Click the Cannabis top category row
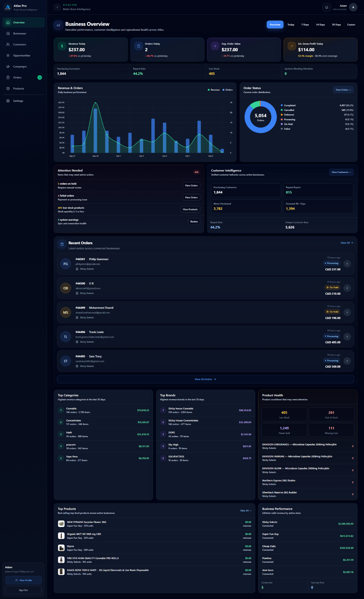The width and height of the screenshot is (364, 599). [x=103, y=410]
